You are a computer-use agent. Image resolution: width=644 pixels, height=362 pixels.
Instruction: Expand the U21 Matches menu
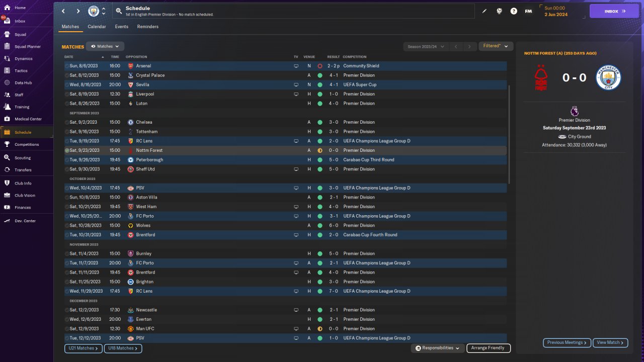click(x=84, y=348)
